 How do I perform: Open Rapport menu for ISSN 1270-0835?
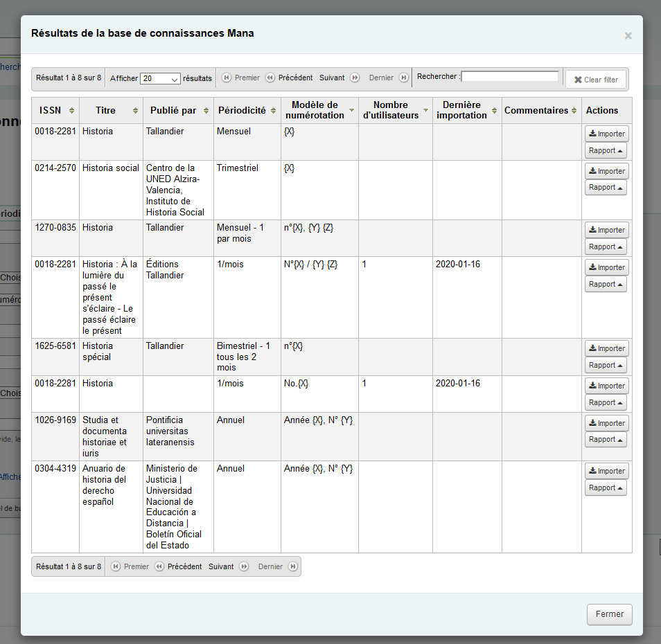[x=606, y=247]
